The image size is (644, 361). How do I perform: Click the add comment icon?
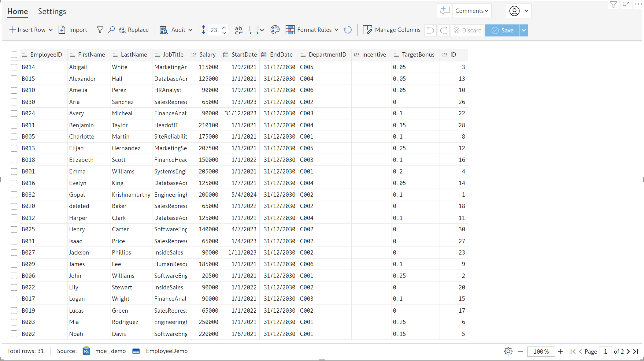click(445, 11)
